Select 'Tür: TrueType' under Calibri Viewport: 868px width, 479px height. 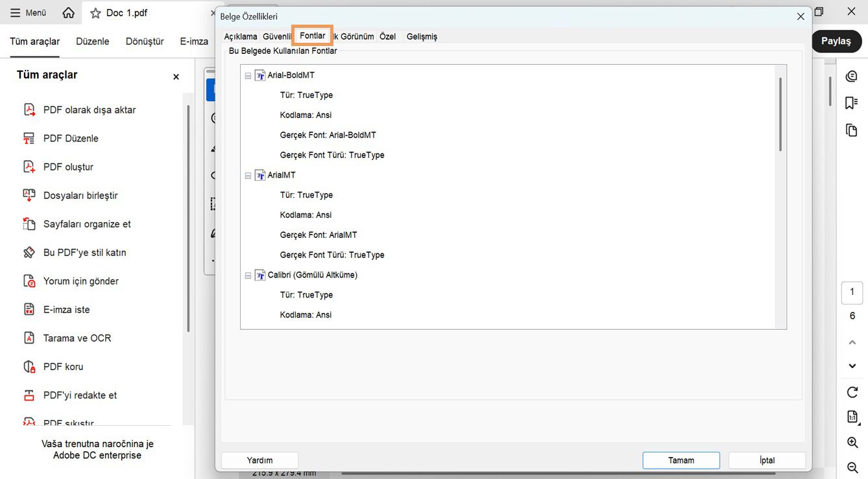coord(306,294)
